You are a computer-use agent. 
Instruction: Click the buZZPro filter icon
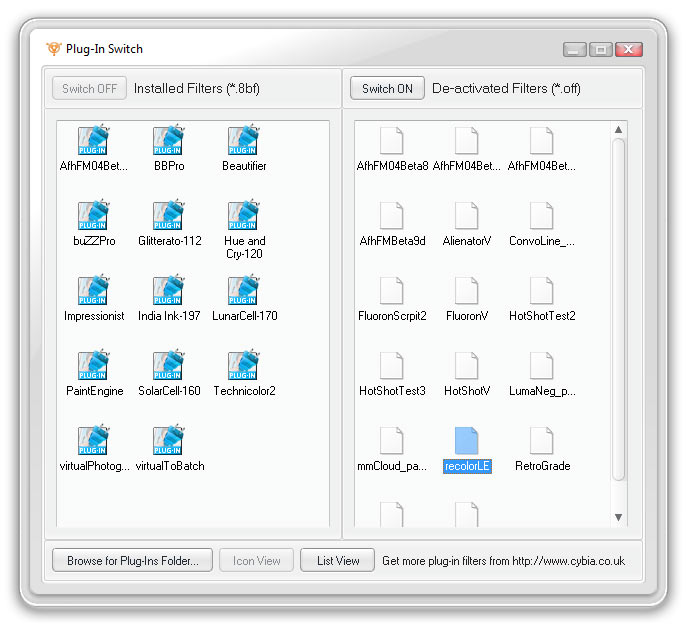94,217
